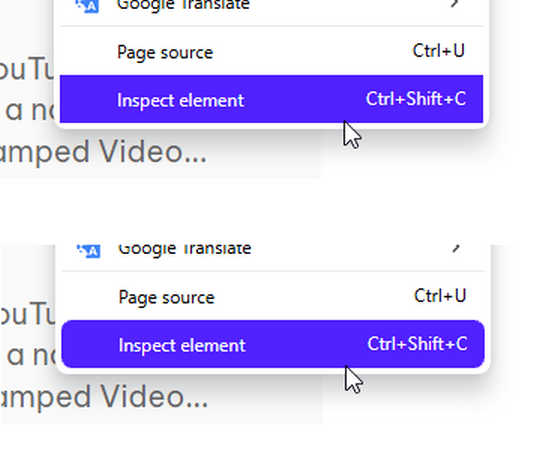Click partially hidden 'ouTu' text beside lower menu
Screen dimensions: 549x458
[28, 314]
